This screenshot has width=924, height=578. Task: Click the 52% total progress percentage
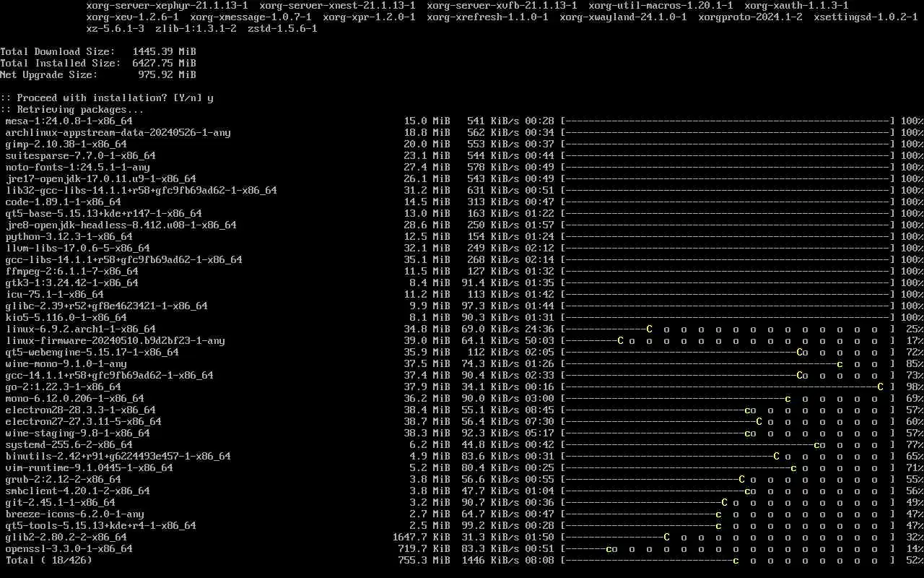pyautogui.click(x=915, y=561)
